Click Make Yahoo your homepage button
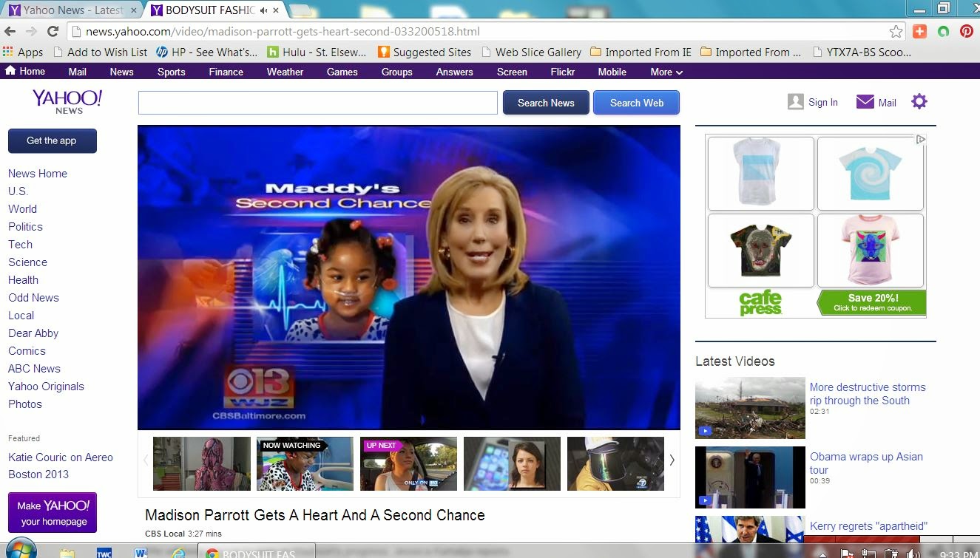980x558 pixels. (53, 513)
